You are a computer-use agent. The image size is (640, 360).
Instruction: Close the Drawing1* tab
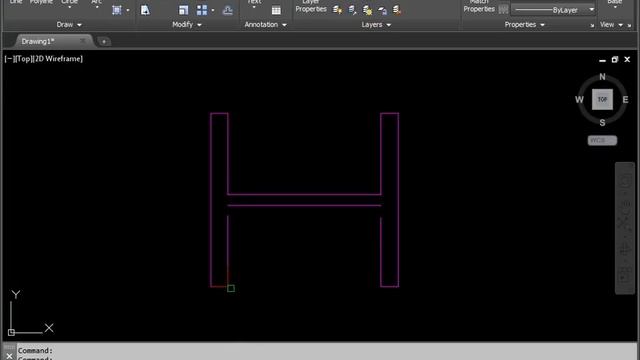[83, 41]
